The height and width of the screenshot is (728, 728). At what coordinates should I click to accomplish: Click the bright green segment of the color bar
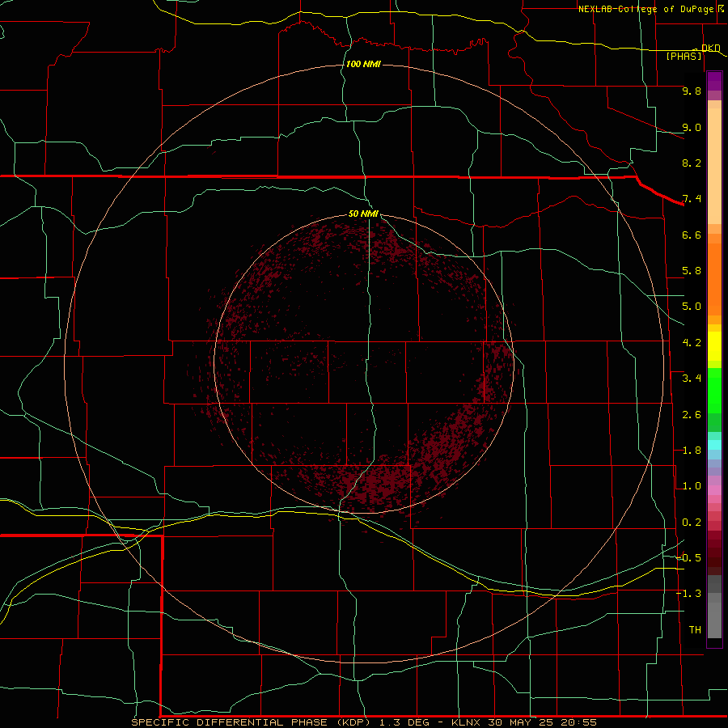point(714,391)
